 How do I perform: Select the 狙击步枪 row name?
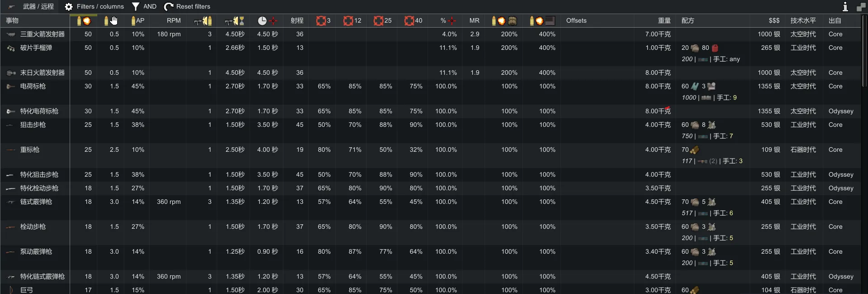point(33,125)
